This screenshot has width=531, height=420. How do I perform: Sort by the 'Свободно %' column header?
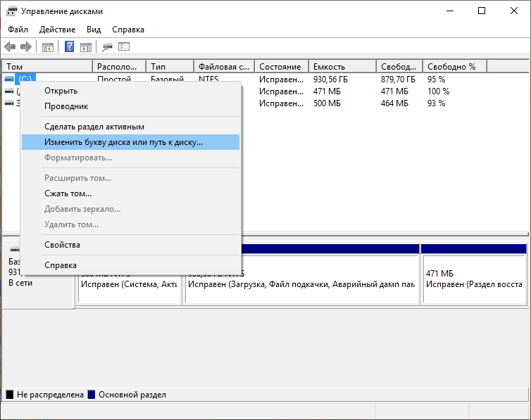[x=455, y=67]
